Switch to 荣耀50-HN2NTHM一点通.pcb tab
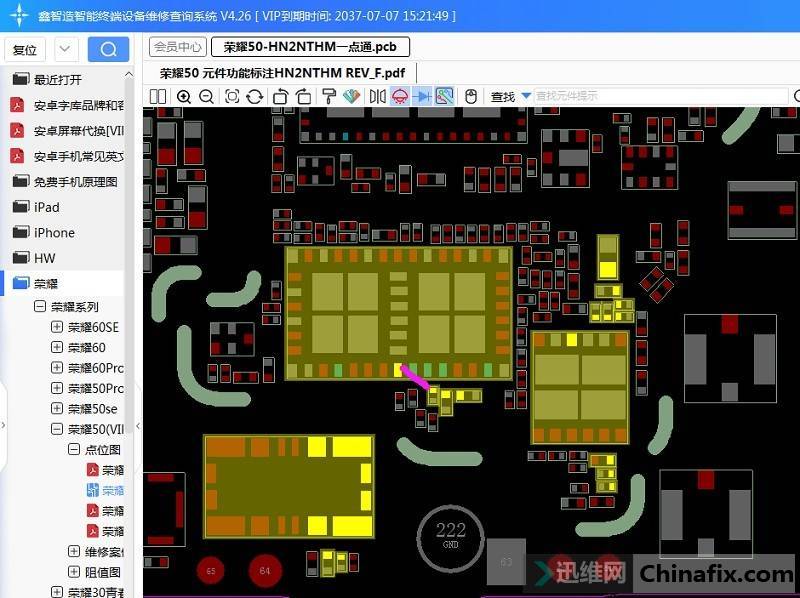The height and width of the screenshot is (598, 800). click(310, 47)
